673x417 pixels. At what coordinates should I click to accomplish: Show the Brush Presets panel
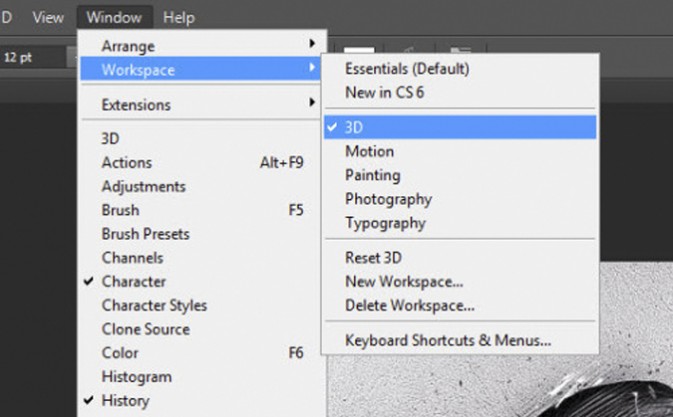[145, 234]
